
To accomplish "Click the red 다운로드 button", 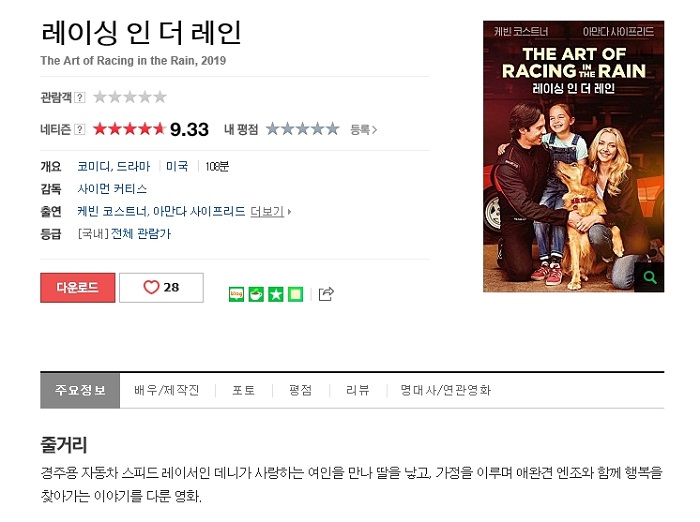I will [x=78, y=288].
